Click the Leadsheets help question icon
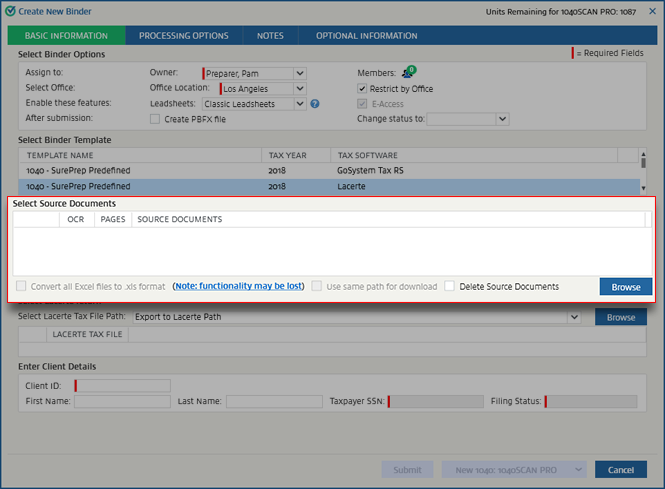 [315, 104]
